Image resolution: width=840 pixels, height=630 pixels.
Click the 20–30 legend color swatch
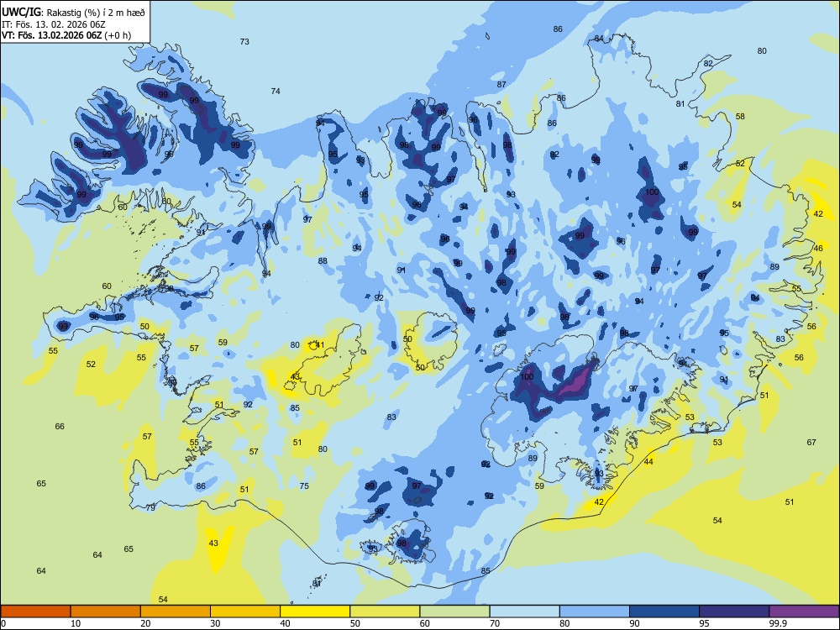click(x=176, y=612)
